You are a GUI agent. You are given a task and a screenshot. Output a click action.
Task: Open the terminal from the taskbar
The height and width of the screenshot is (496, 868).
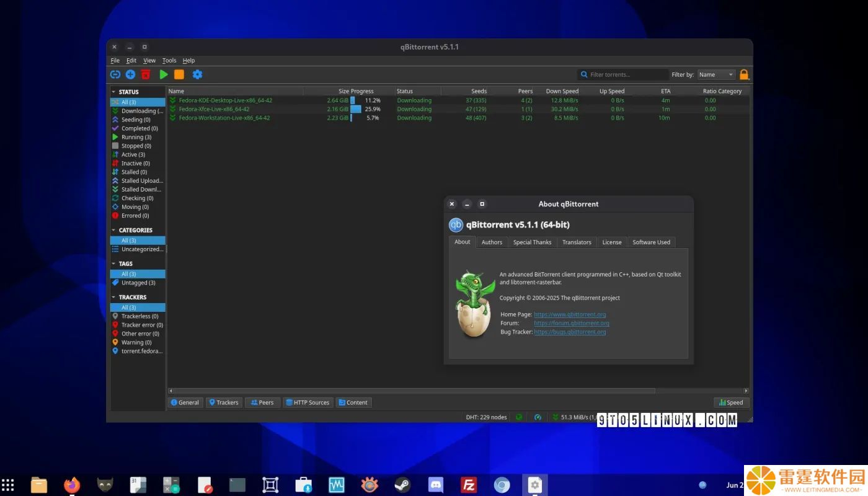[237, 485]
